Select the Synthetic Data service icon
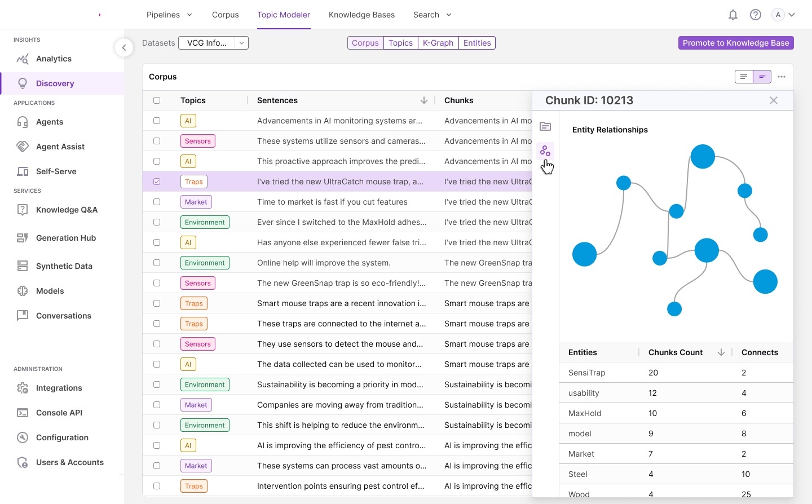The image size is (812, 504). (22, 266)
